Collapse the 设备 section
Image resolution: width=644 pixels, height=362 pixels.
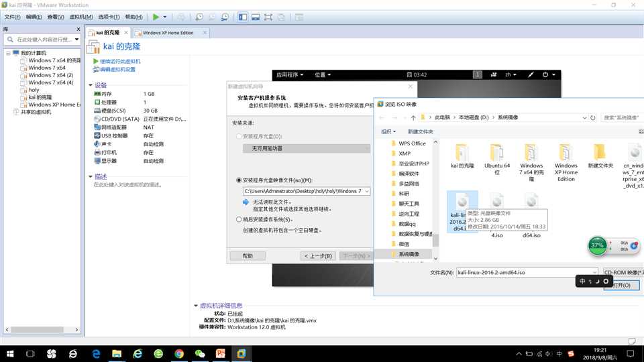(x=91, y=85)
